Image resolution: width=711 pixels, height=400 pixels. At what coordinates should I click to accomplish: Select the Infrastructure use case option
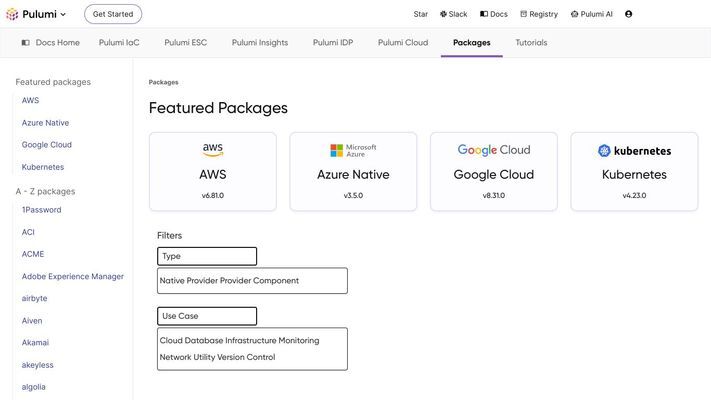251,341
